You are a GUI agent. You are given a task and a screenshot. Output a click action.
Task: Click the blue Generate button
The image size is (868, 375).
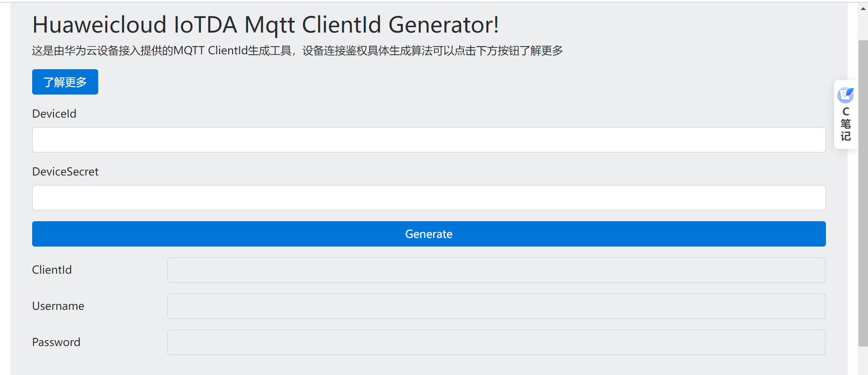(x=429, y=234)
